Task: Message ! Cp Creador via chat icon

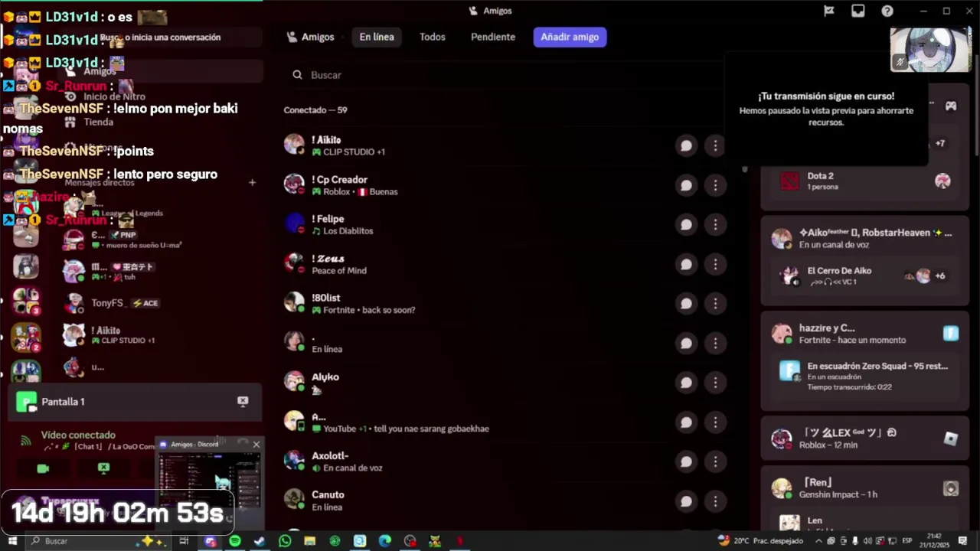Action: click(686, 185)
